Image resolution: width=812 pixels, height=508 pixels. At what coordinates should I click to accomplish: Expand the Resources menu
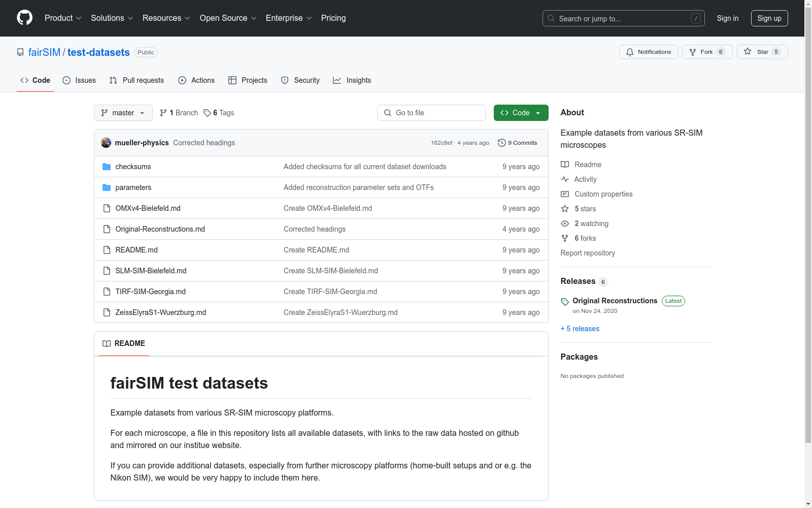click(x=166, y=18)
